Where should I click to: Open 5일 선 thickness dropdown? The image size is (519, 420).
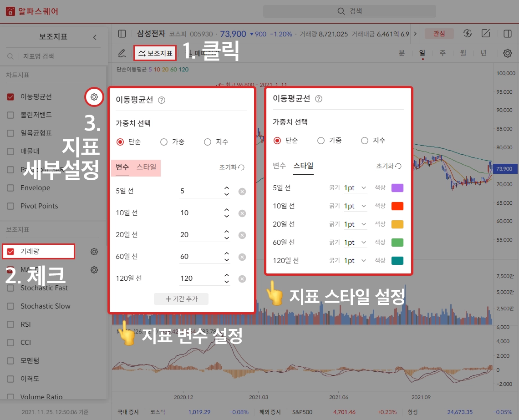pyautogui.click(x=355, y=188)
